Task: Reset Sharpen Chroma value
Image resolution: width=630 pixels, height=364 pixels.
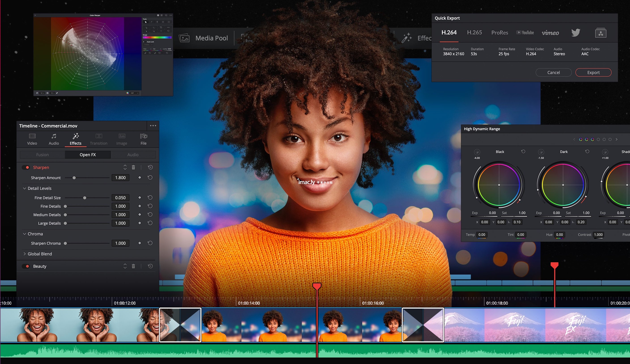Action: pos(150,243)
